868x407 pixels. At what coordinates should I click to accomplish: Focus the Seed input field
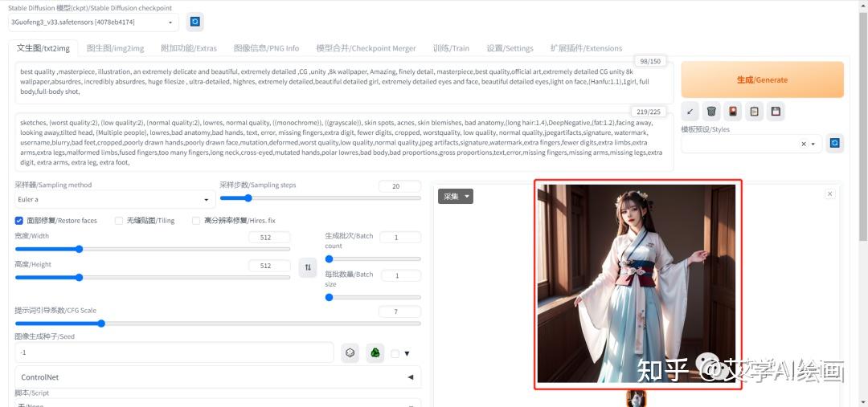click(x=174, y=352)
